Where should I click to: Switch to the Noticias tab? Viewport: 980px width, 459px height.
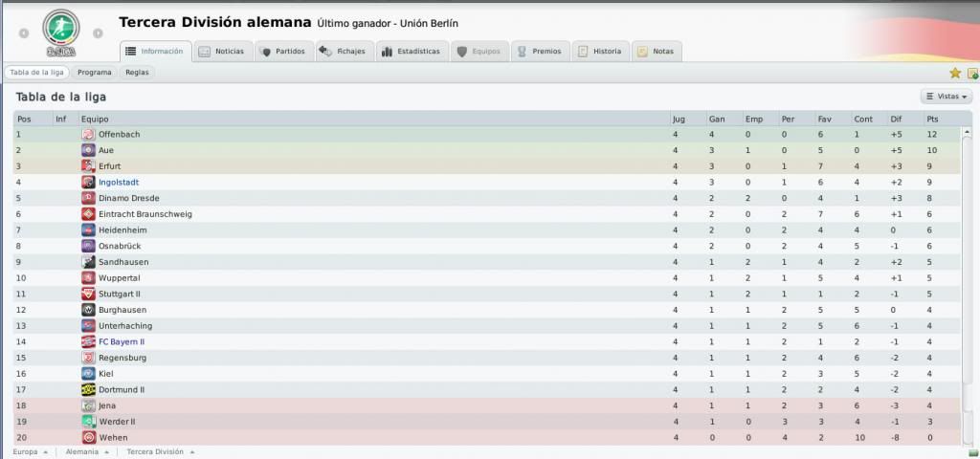[x=223, y=52]
